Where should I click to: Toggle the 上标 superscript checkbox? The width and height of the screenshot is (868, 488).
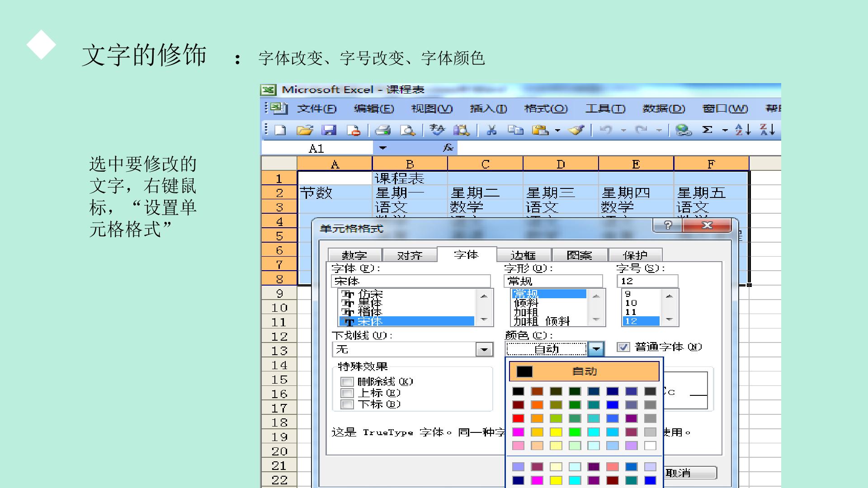(347, 393)
